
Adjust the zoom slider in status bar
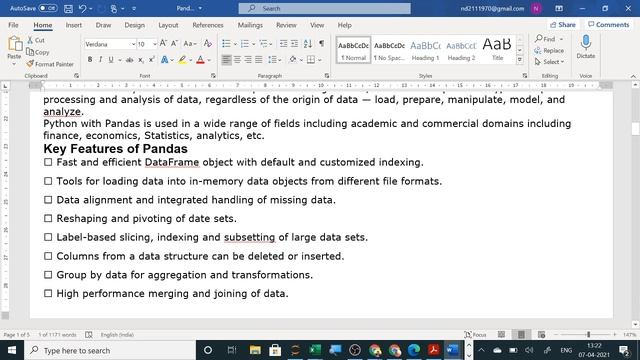(x=589, y=335)
